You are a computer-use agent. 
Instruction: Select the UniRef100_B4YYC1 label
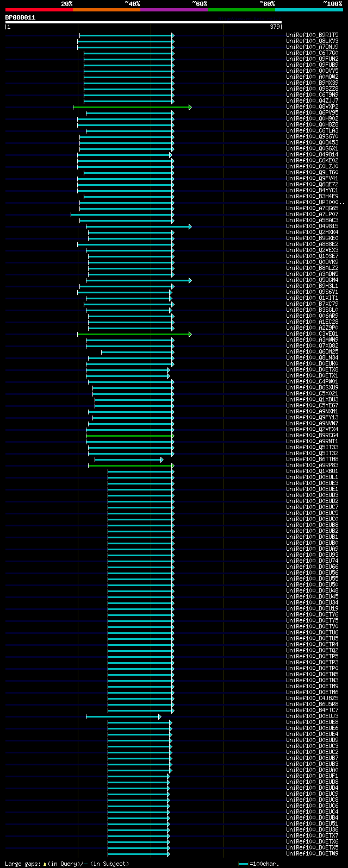tap(312, 191)
